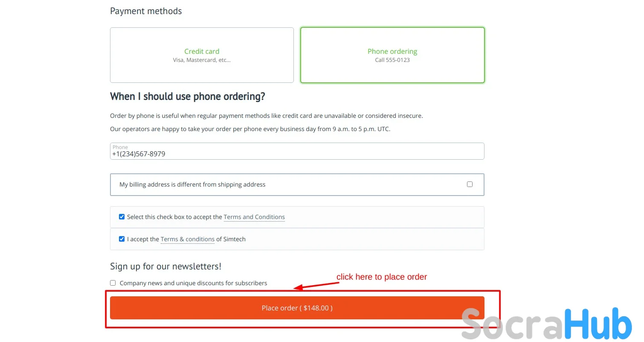Click the 'Payment methods' heading
The height and width of the screenshot is (342, 644).
point(146,11)
